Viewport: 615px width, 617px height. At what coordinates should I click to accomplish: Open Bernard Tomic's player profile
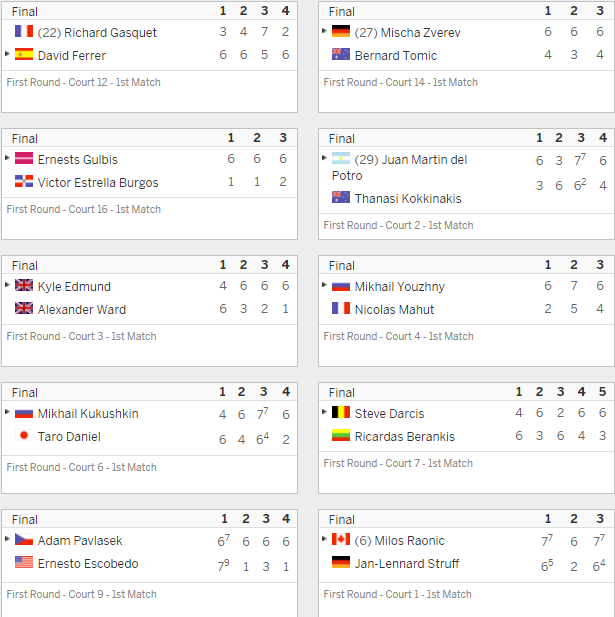tap(396, 55)
